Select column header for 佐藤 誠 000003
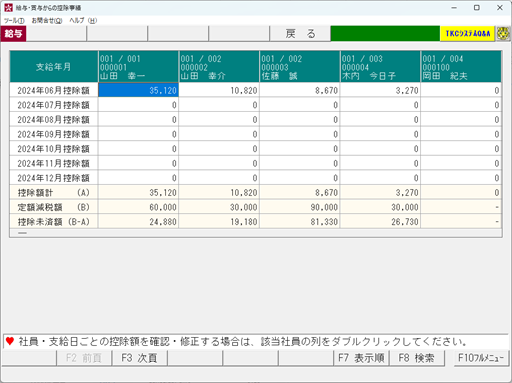The height and width of the screenshot is (383, 512). (300, 67)
